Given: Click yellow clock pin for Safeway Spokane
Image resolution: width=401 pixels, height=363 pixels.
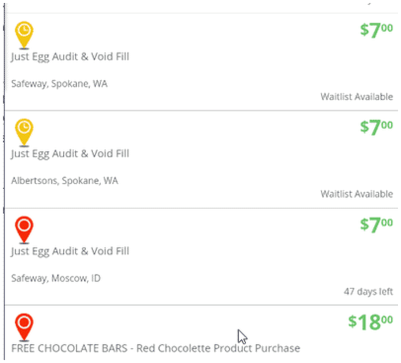Looking at the screenshot, I should point(24,35).
